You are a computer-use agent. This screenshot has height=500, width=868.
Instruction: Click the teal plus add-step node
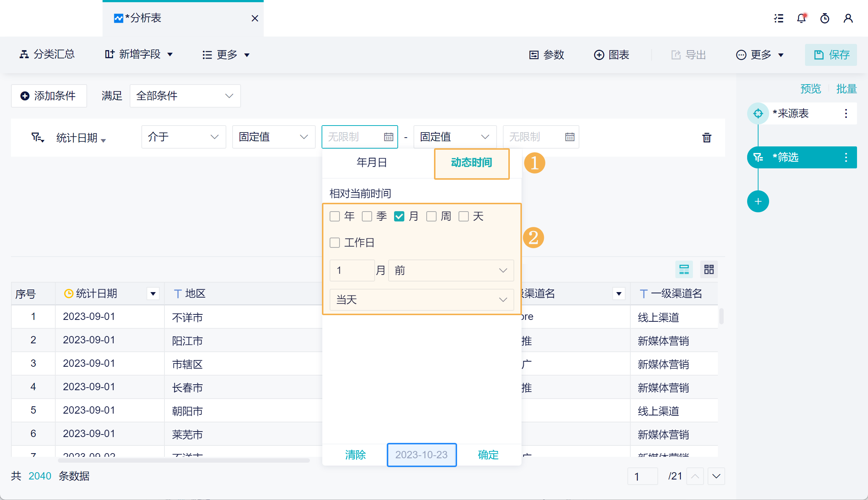tap(758, 201)
